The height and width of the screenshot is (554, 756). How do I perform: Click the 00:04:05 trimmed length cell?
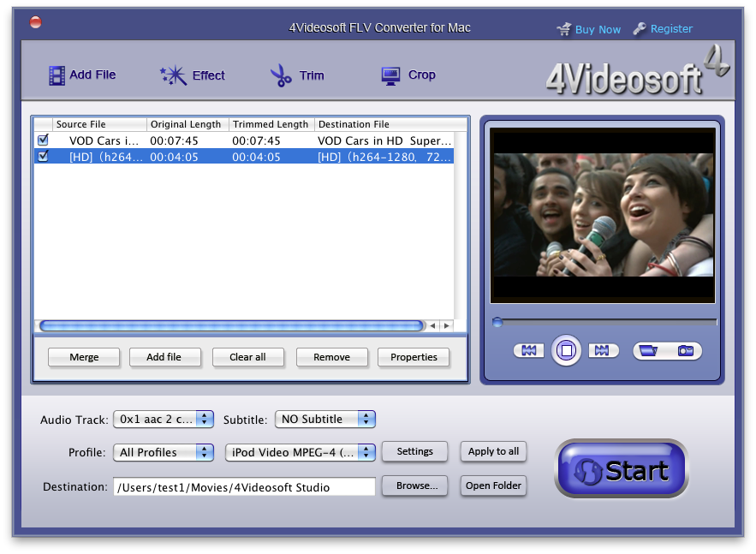pos(256,158)
